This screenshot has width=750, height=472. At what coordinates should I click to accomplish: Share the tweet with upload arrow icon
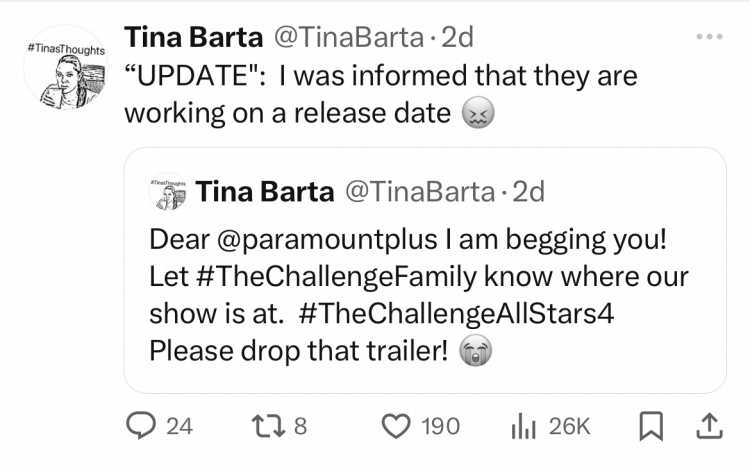(709, 426)
